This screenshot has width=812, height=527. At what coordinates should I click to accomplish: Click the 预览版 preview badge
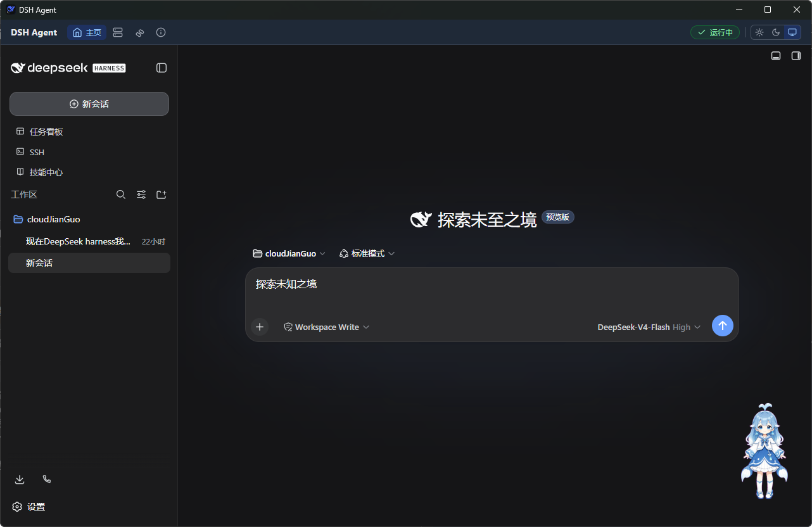point(558,217)
